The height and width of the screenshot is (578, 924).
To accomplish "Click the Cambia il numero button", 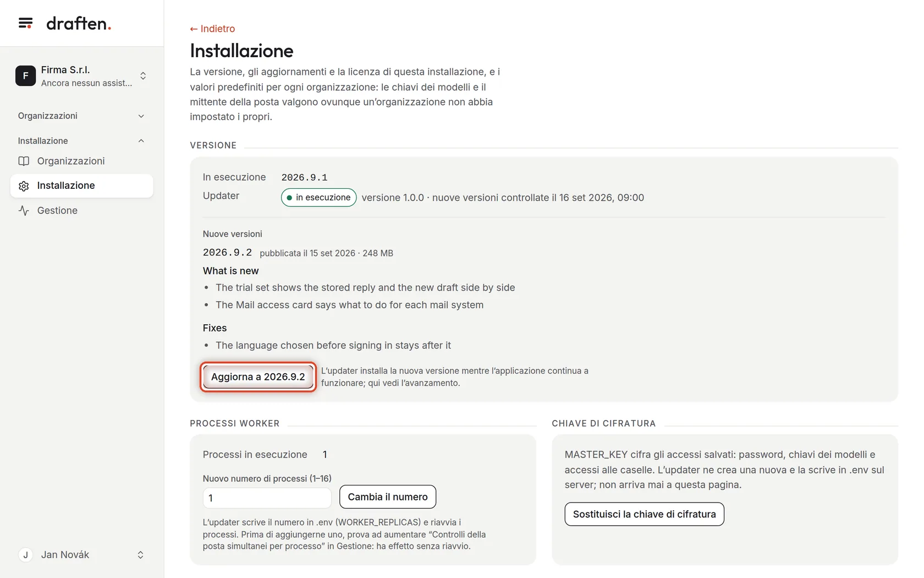I will tap(388, 497).
